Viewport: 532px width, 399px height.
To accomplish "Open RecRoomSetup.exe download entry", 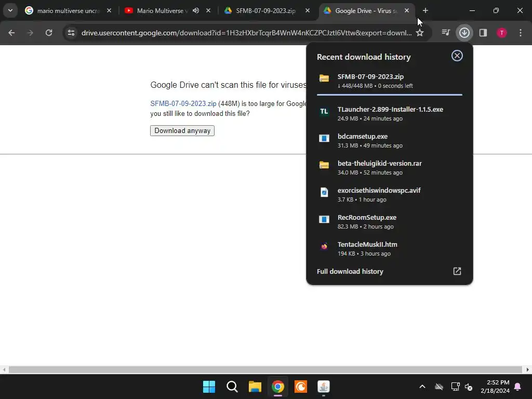I will point(390,222).
